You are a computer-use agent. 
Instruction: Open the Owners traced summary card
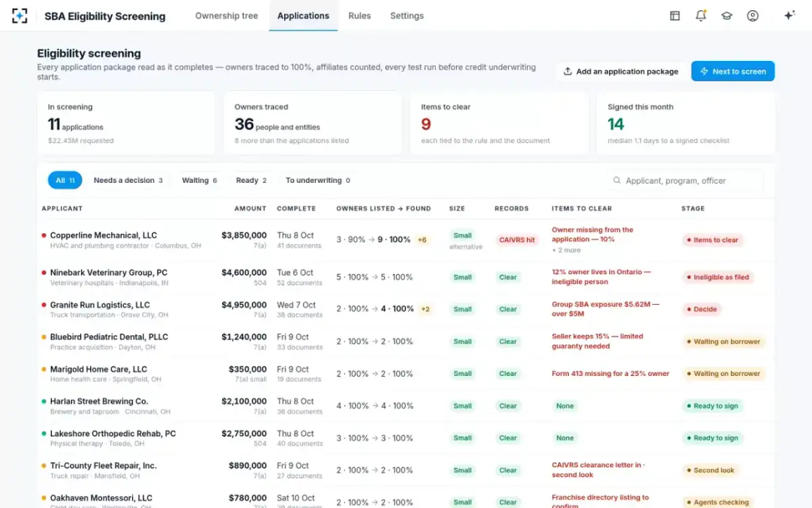tap(313, 123)
